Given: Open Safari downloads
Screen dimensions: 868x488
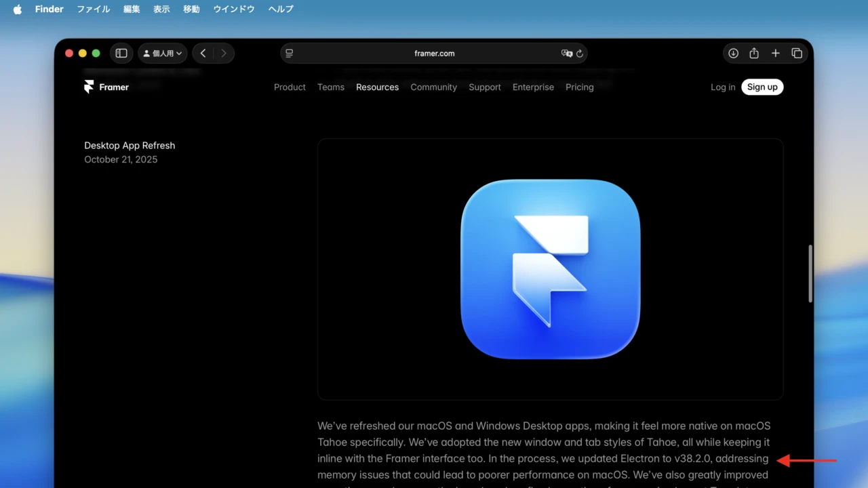Looking at the screenshot, I should [x=733, y=53].
